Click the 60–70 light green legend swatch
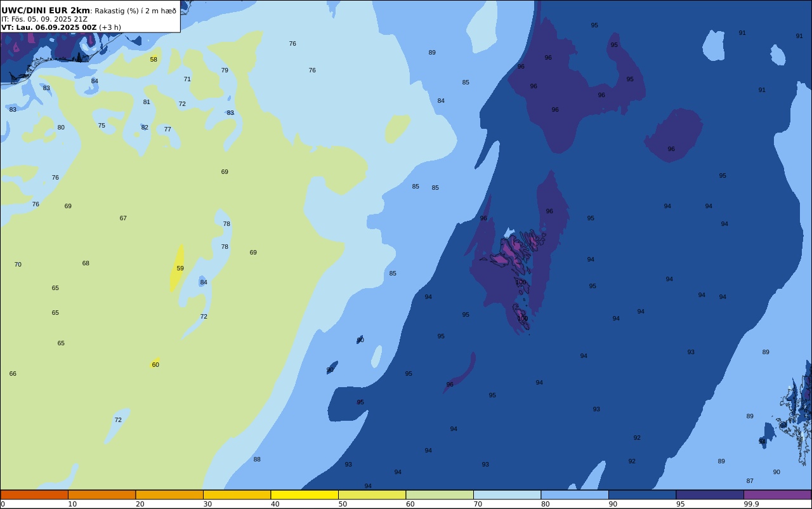812x509 pixels. pos(440,494)
